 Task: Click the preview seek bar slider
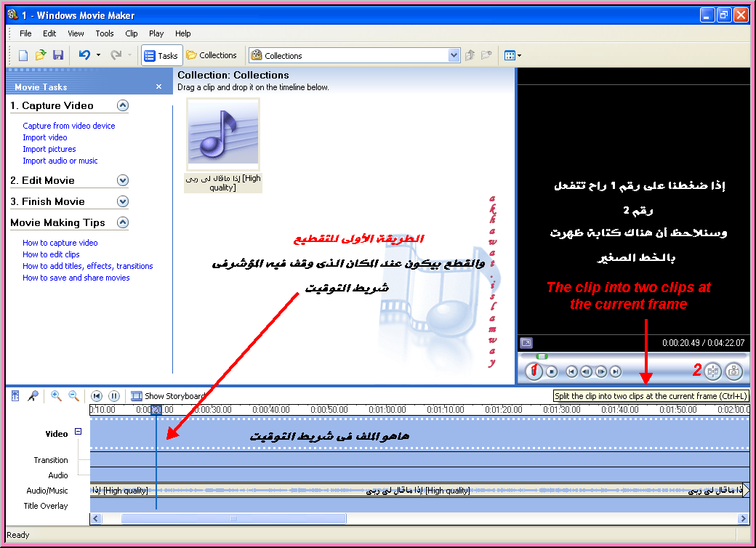(x=542, y=357)
